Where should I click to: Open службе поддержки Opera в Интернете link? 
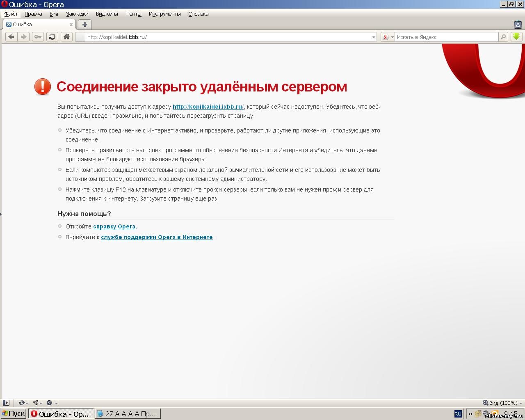tap(157, 237)
